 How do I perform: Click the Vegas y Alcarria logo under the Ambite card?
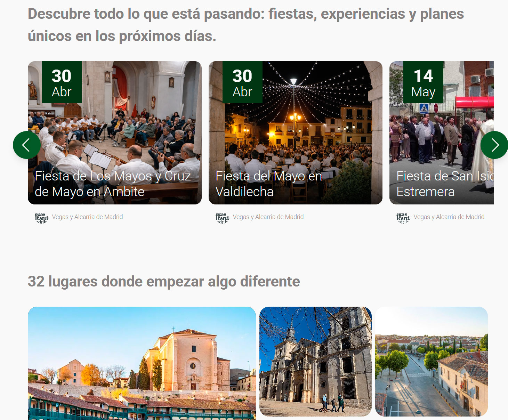coord(41,218)
